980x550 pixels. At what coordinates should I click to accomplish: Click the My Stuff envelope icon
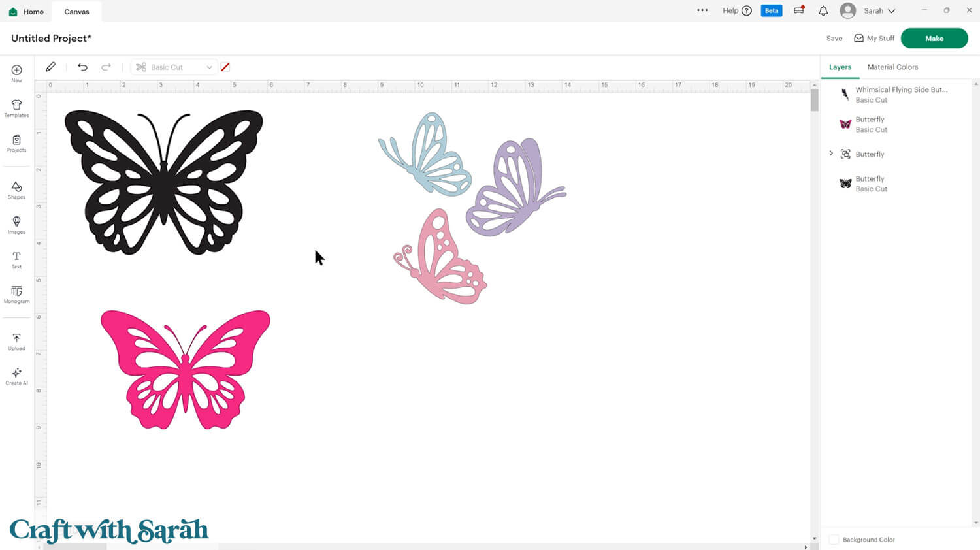(x=858, y=39)
